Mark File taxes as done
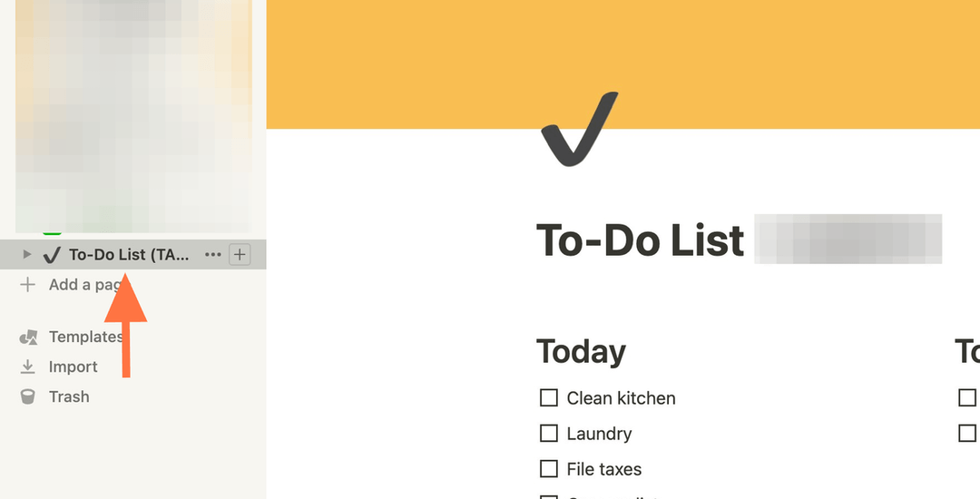Image resolution: width=980 pixels, height=499 pixels. tap(549, 468)
